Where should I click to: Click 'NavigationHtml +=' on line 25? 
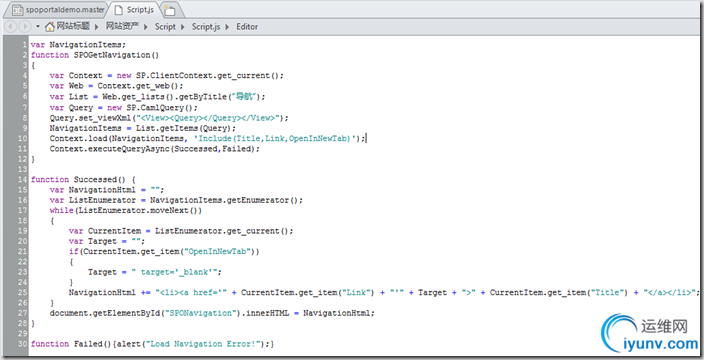[110, 293]
